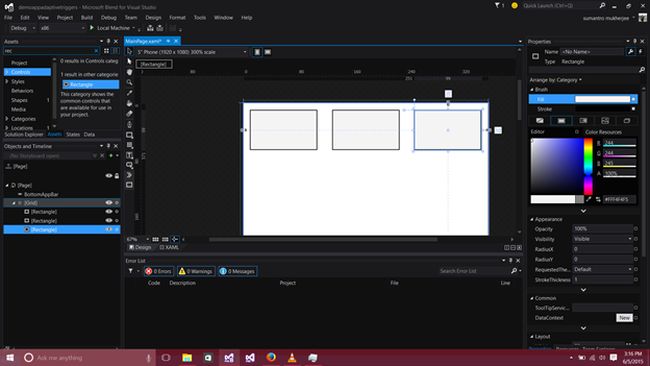The image size is (650, 366).
Task: Pick color with editor eyedropper
Action: [589, 199]
